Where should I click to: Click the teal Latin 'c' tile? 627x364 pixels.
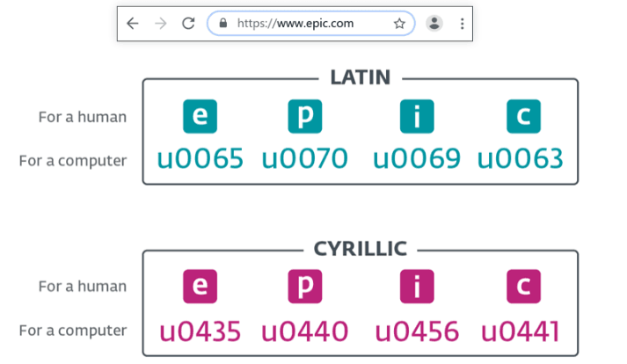(523, 117)
